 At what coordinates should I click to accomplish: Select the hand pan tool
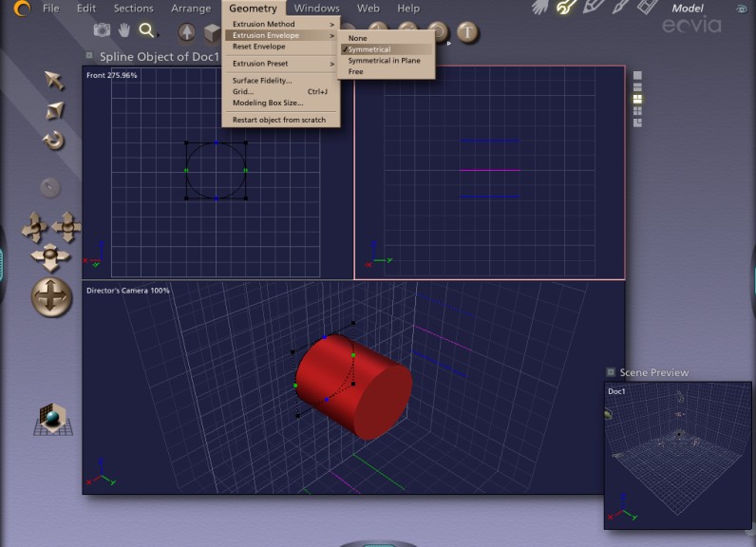pyautogui.click(x=124, y=31)
